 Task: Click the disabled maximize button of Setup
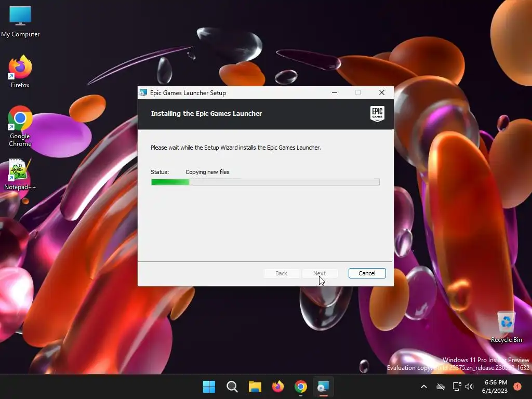click(x=357, y=92)
